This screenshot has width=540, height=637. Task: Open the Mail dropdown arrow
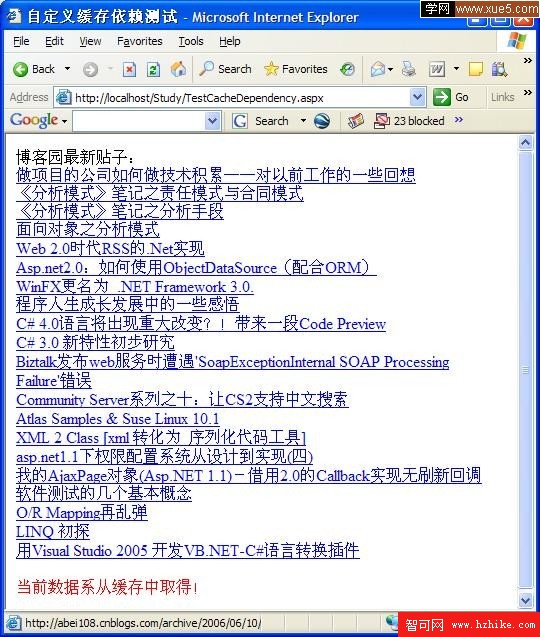click(x=390, y=69)
